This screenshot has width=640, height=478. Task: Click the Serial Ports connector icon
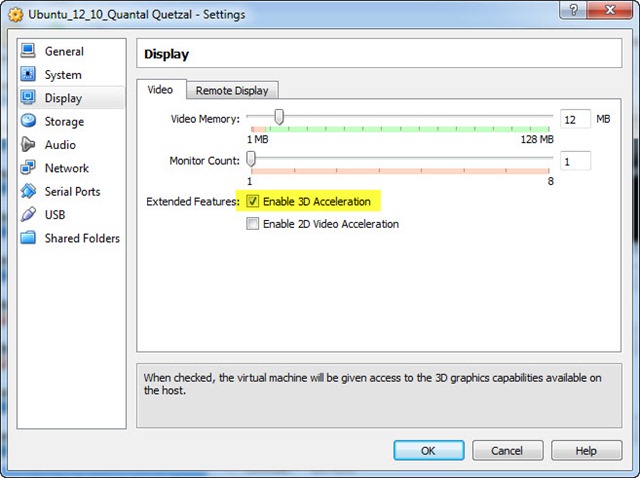(28, 191)
